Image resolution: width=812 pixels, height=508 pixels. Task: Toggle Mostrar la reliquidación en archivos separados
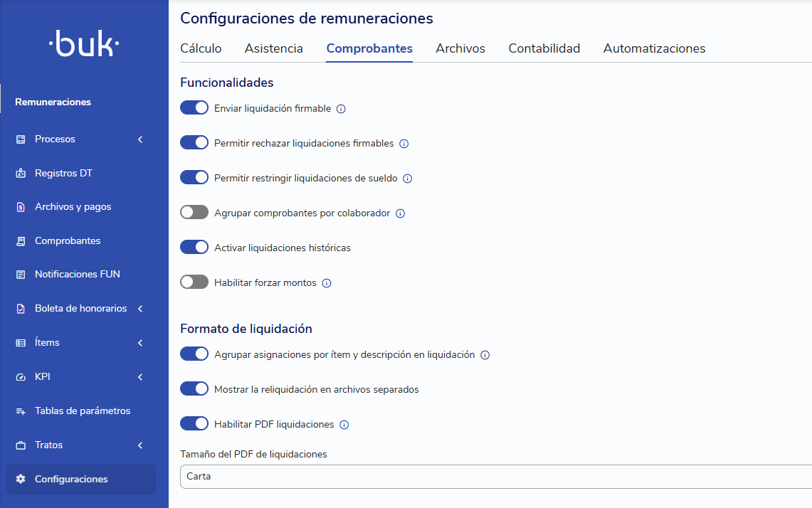click(x=194, y=388)
